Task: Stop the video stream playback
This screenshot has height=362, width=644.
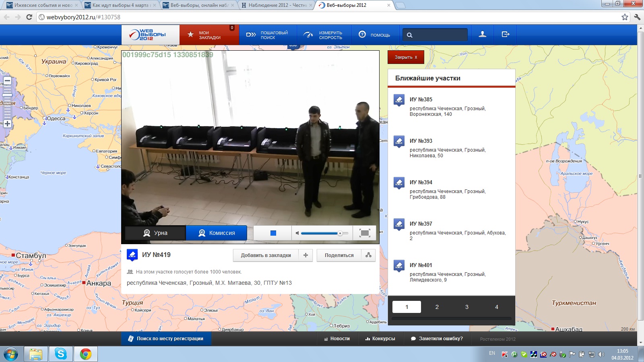Action: click(273, 233)
